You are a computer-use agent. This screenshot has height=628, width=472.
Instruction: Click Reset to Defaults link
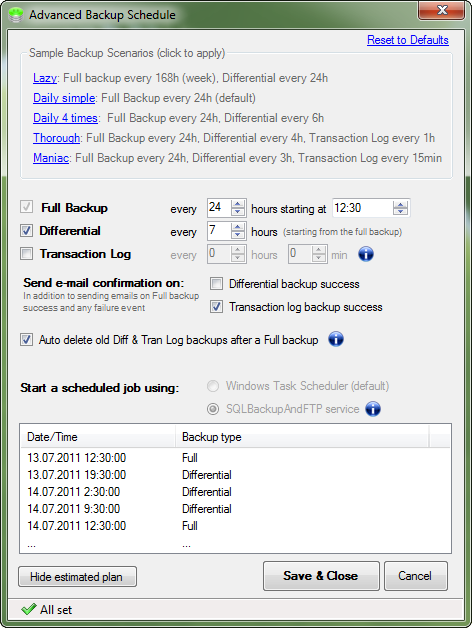[408, 40]
